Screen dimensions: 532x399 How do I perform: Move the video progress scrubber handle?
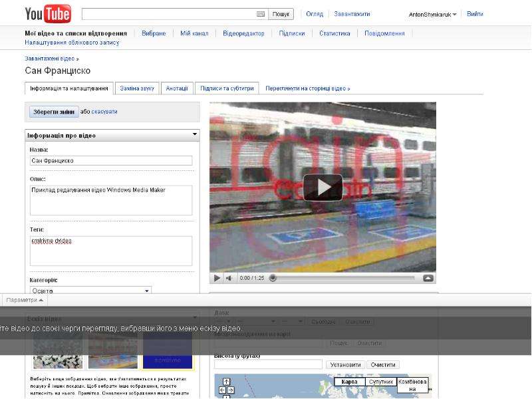coord(273,278)
